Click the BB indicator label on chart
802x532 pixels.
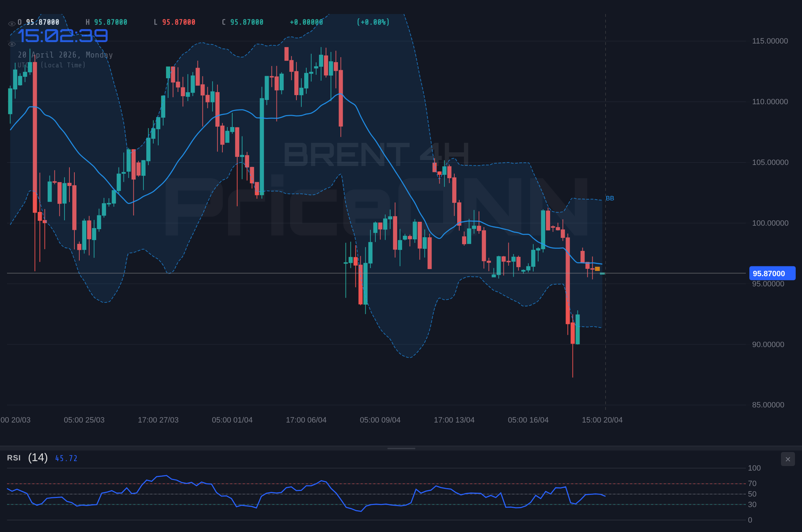tap(610, 198)
